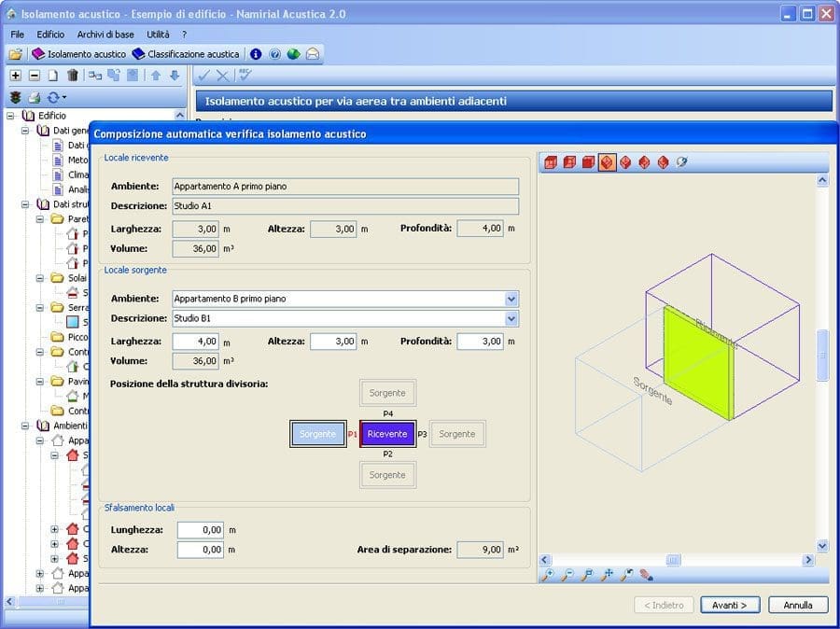
Task: Open the Ambiente dropdown for Locale sorgente
Action: [510, 299]
